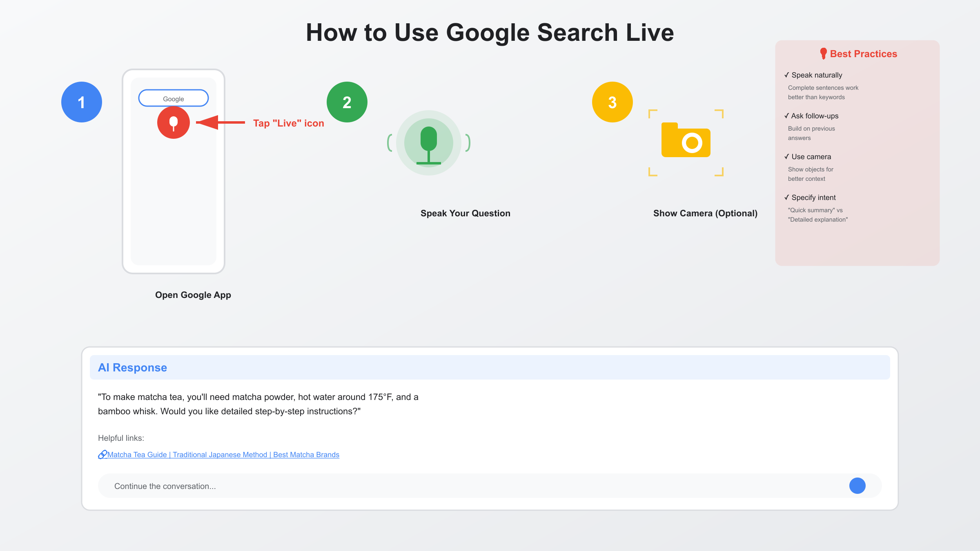The height and width of the screenshot is (551, 980).
Task: Click "Show objects for better context" text
Action: pos(811,174)
